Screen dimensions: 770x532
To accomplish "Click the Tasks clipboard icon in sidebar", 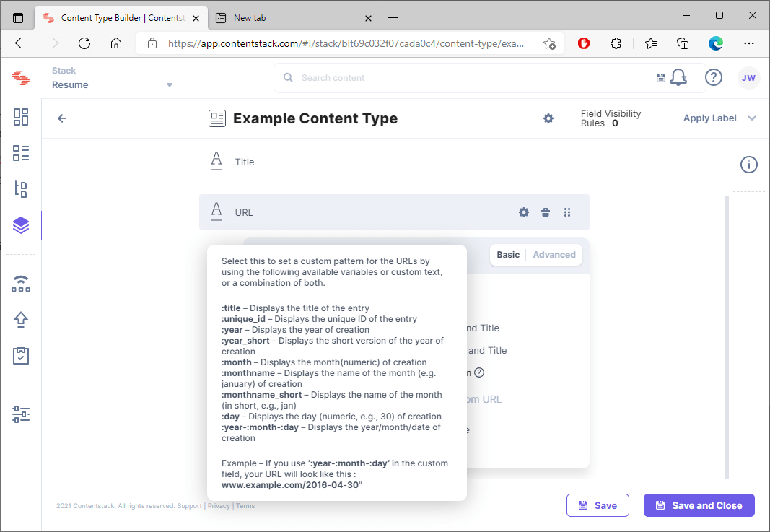I will [x=21, y=356].
